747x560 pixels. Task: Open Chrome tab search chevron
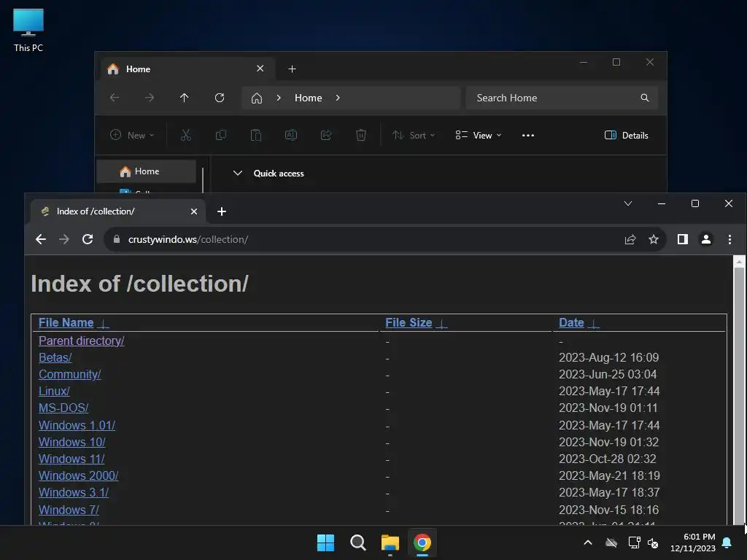pos(628,204)
